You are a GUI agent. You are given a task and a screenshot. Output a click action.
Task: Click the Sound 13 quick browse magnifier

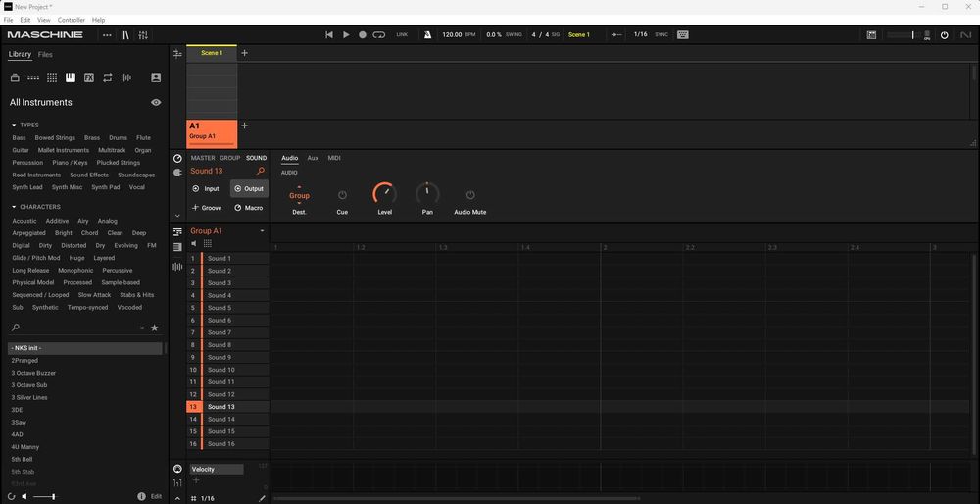[261, 171]
